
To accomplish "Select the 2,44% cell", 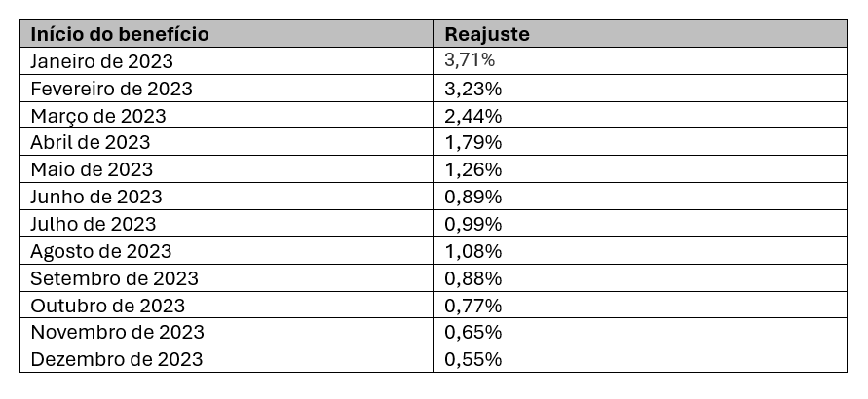I will (640, 115).
